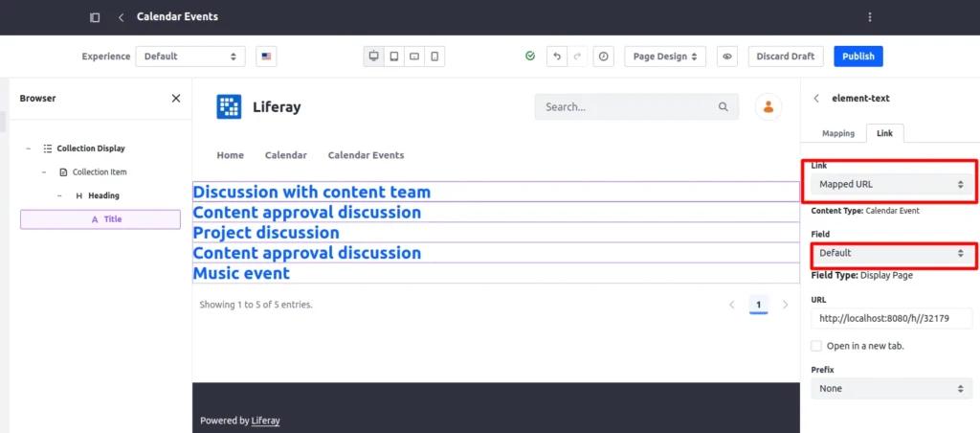Select the Link tab
980x433 pixels.
pyautogui.click(x=884, y=133)
